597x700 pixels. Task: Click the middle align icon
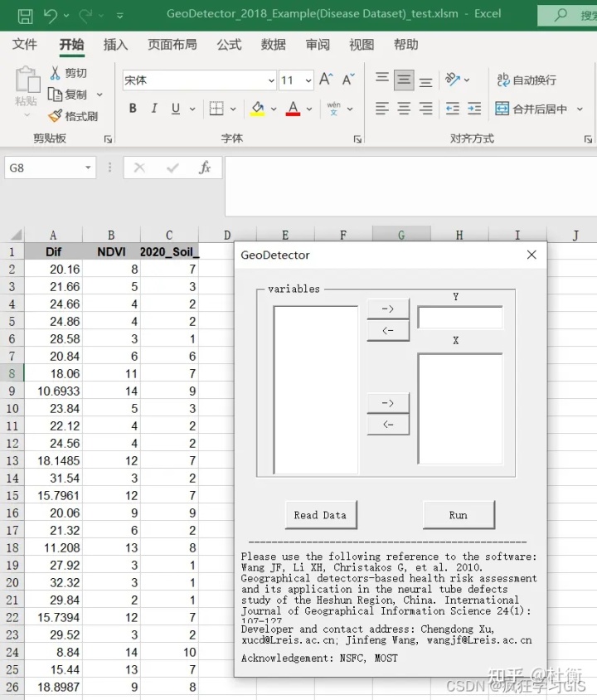coord(404,80)
